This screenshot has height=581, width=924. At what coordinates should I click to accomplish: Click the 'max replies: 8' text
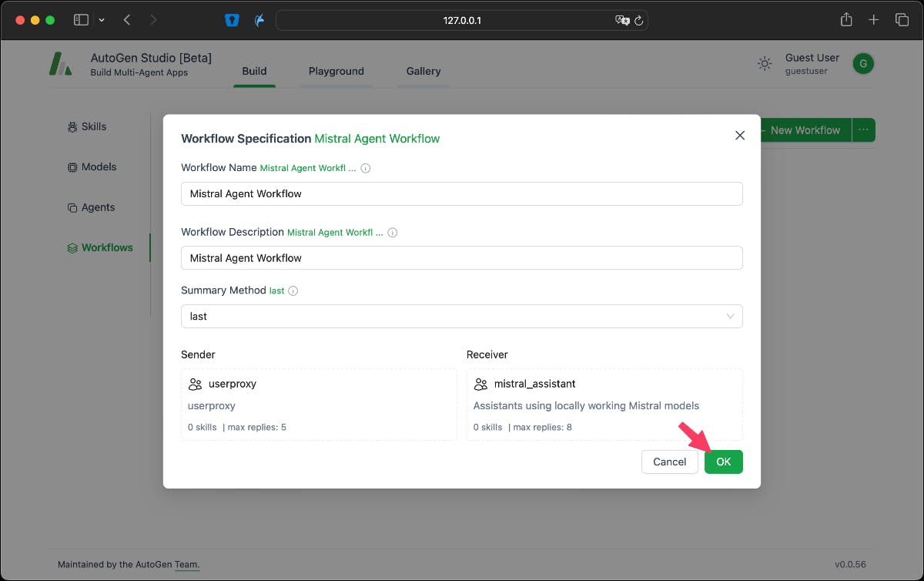542,427
